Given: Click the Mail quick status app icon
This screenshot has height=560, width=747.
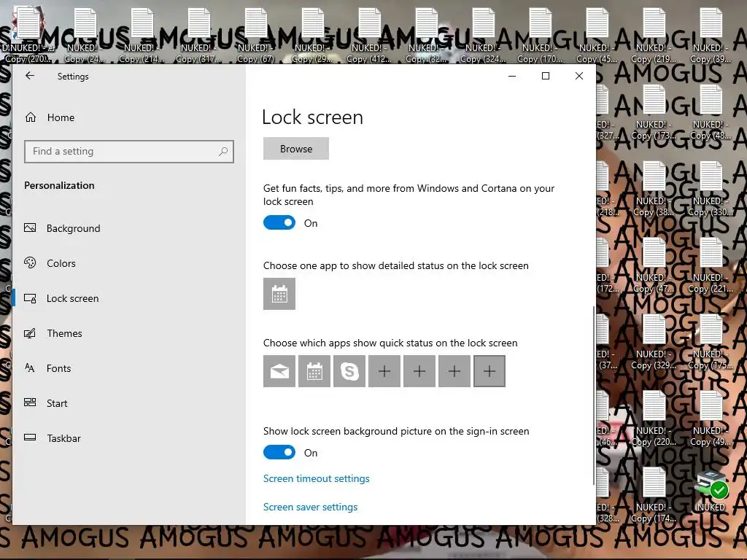Looking at the screenshot, I should click(279, 371).
